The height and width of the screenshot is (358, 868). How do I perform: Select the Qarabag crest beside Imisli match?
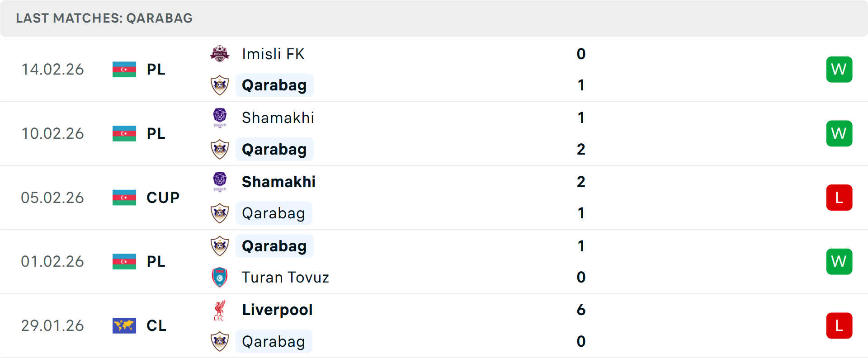(220, 85)
